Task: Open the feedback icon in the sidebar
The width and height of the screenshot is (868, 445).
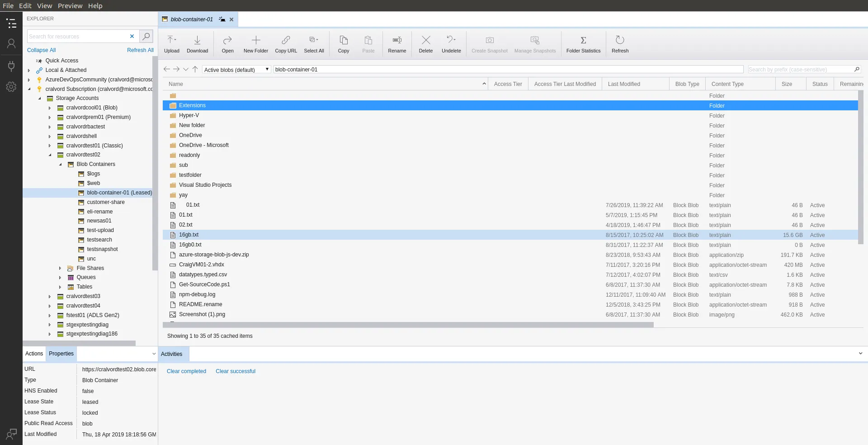Action: [11, 434]
